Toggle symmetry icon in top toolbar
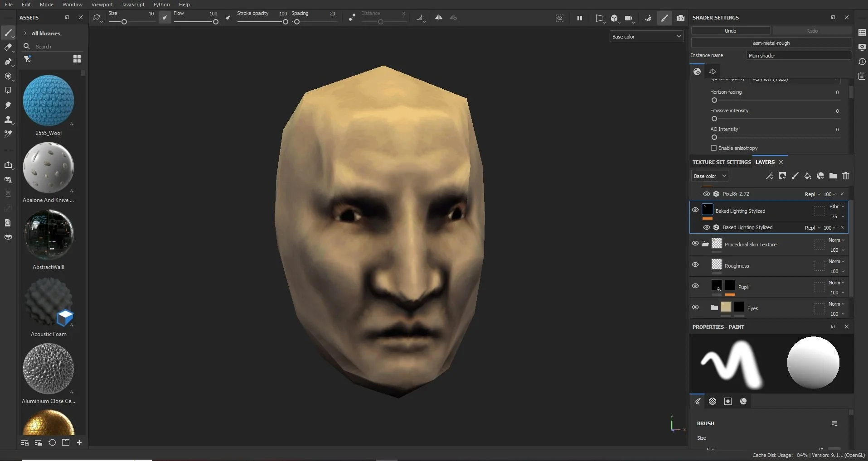Image resolution: width=868 pixels, height=461 pixels. [439, 18]
